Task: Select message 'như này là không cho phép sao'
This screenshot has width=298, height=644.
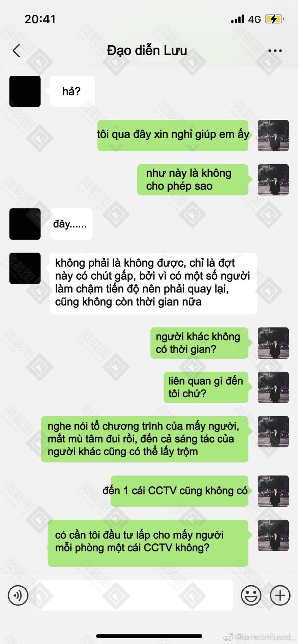Action: coord(193,180)
